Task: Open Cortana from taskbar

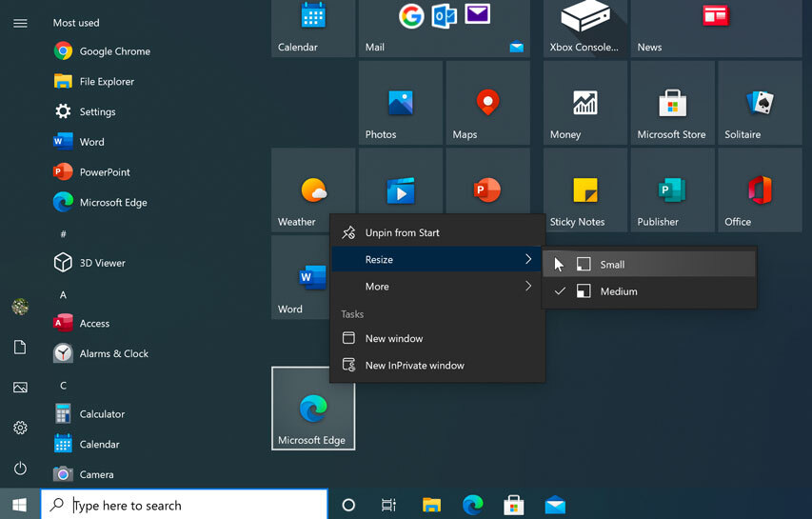Action: (349, 505)
